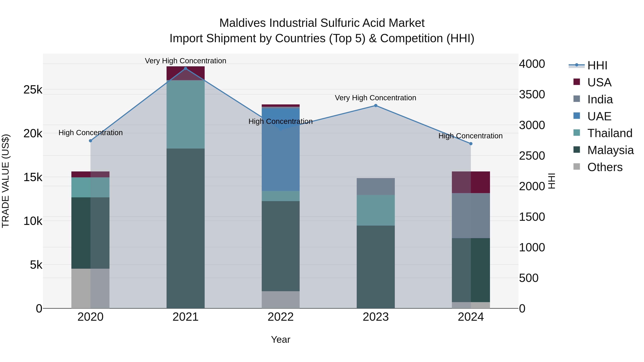
Task: Click the HHI line marker in legend
Action: point(577,65)
